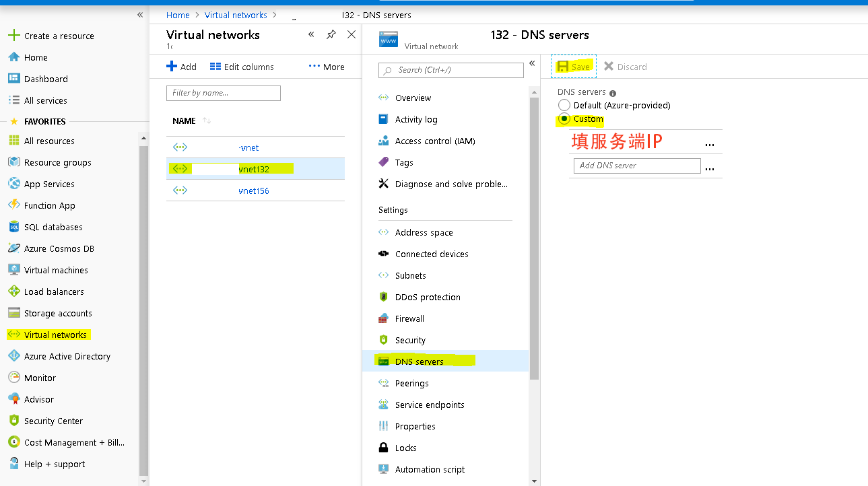Open SQL databases icon
The width and height of the screenshot is (868, 486).
[14, 227]
